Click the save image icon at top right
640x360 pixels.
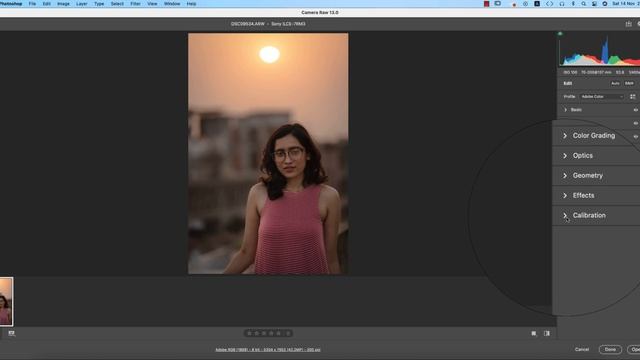628,24
